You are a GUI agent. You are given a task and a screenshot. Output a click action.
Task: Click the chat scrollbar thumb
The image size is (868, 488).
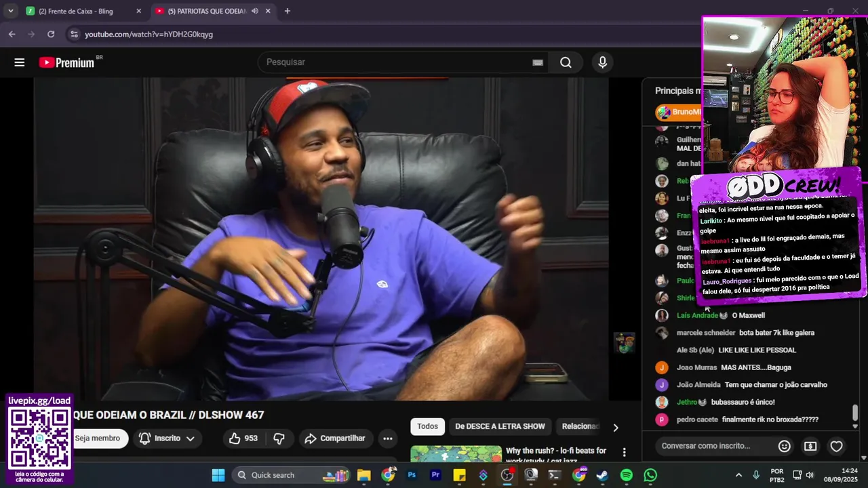pyautogui.click(x=855, y=412)
